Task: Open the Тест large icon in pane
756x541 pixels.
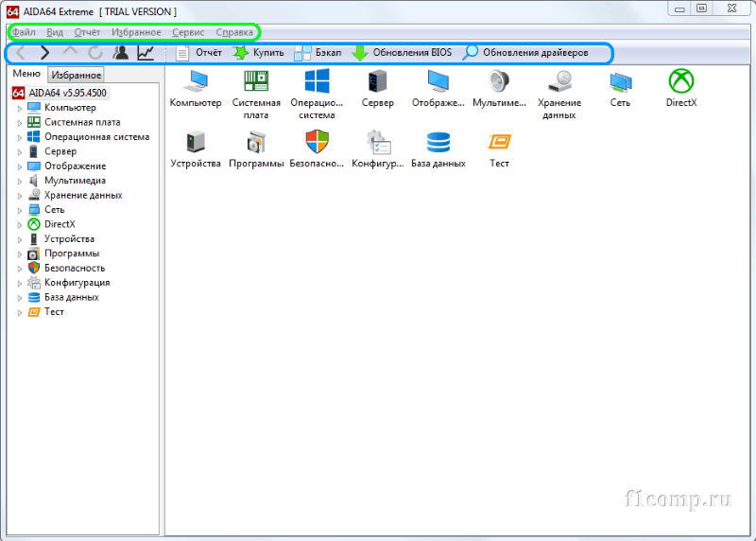Action: tap(499, 142)
